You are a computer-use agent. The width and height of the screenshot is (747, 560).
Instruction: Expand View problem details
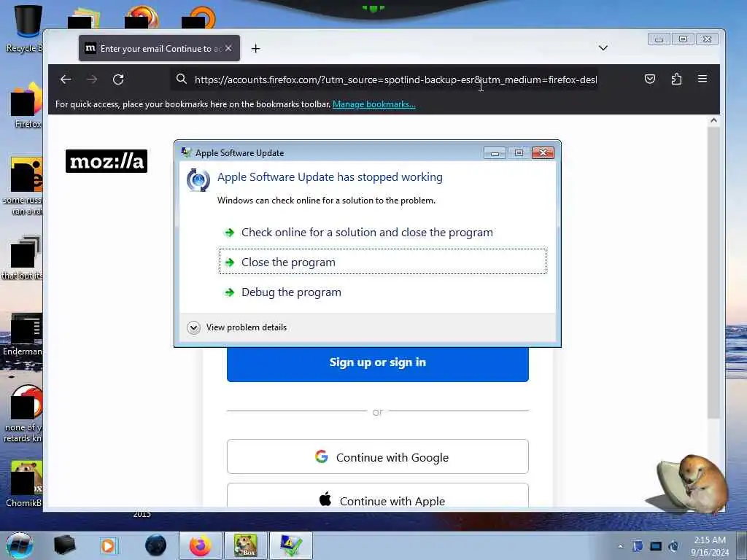pos(237,327)
